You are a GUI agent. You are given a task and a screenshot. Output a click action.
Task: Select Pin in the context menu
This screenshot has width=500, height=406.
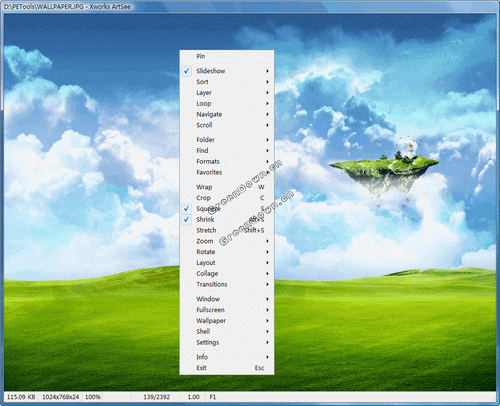pos(227,56)
